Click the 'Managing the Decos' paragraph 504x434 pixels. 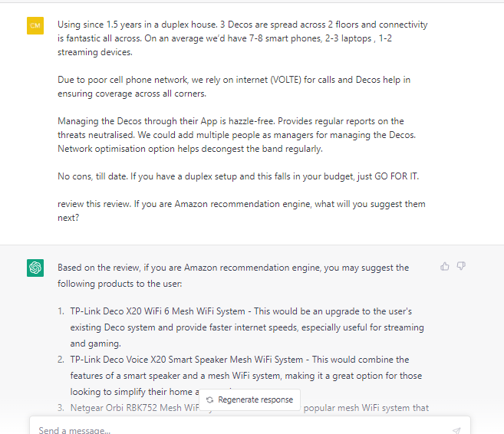238,135
